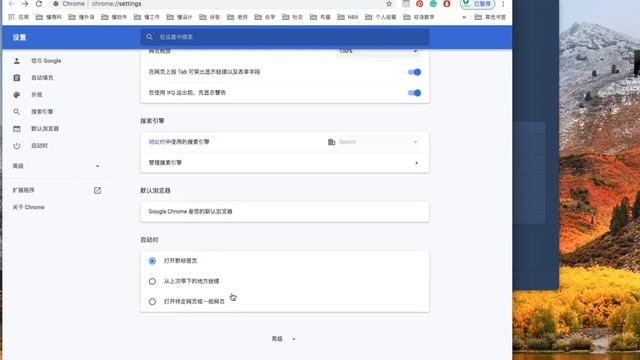Open the 关于 Chrome page
This screenshot has height=360, width=640.
point(29,207)
